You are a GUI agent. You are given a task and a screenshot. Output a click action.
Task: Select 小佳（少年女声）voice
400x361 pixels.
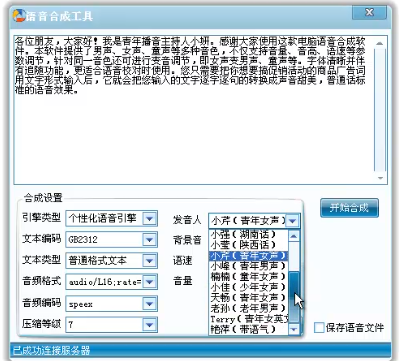(249, 287)
